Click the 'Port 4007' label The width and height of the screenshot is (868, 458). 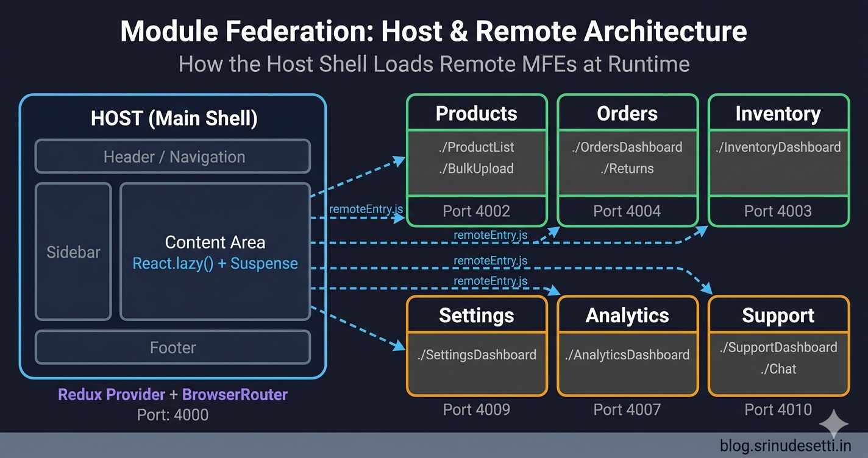[627, 409]
